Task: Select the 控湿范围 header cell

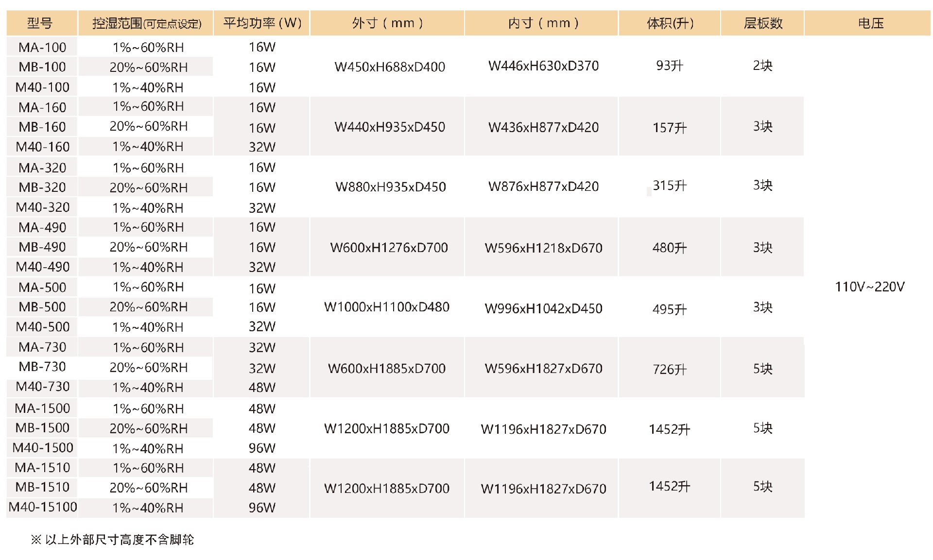Action: 146,23
